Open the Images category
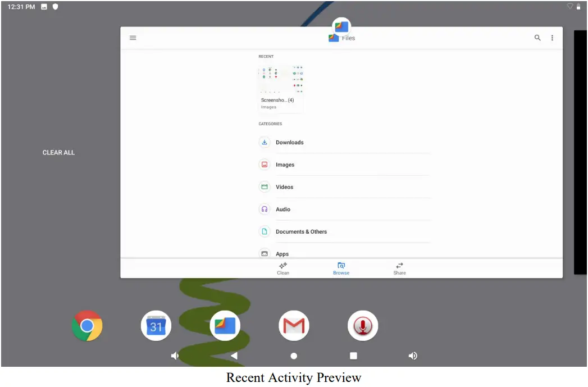588x387 pixels. 344,164
